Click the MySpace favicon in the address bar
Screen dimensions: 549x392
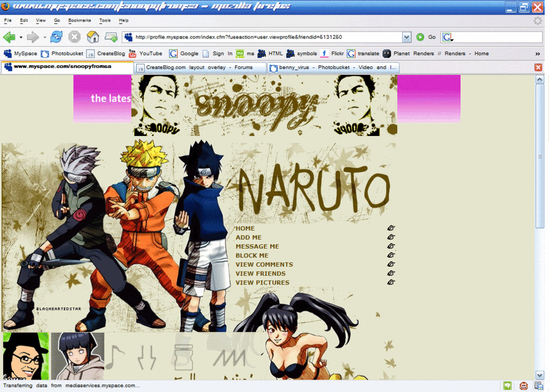[129, 37]
